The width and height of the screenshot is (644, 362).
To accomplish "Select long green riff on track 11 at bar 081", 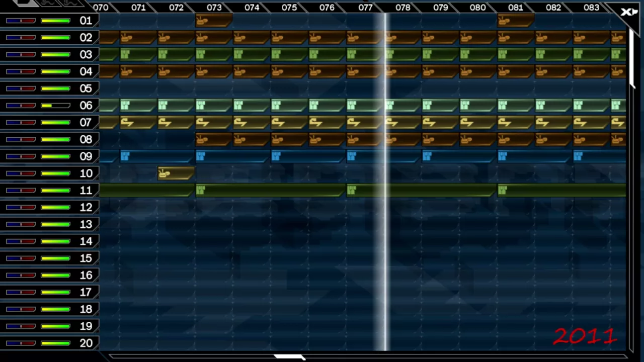I will tap(561, 190).
